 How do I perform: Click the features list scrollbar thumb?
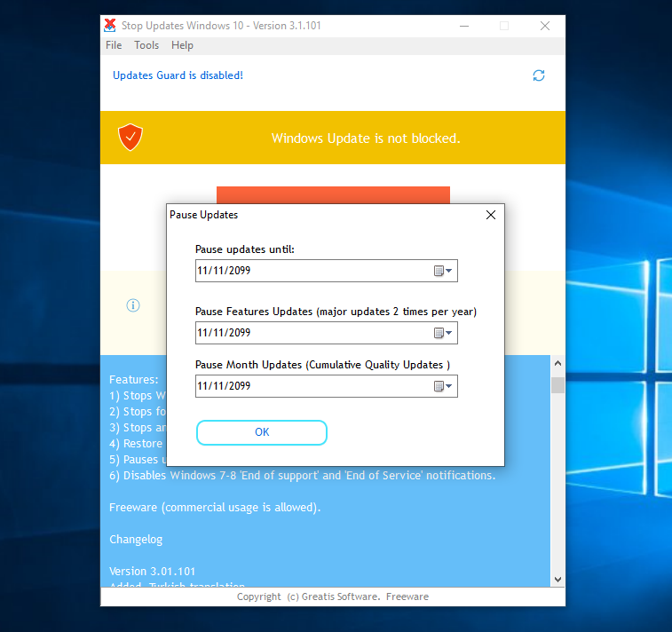557,384
